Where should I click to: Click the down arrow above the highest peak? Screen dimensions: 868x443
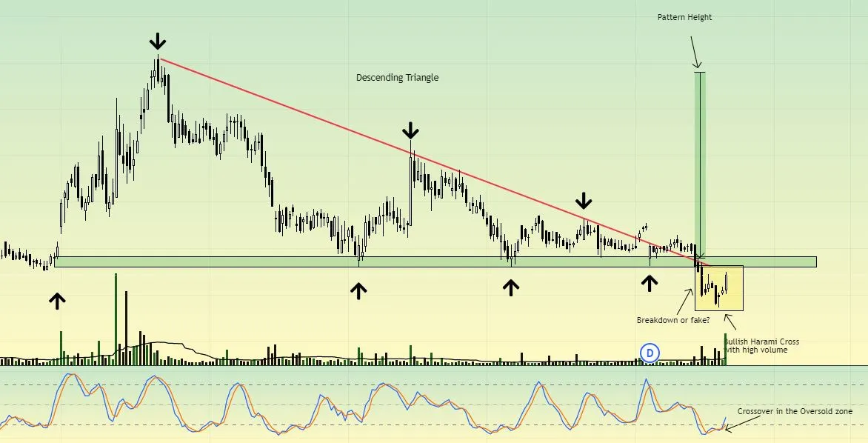click(x=157, y=41)
